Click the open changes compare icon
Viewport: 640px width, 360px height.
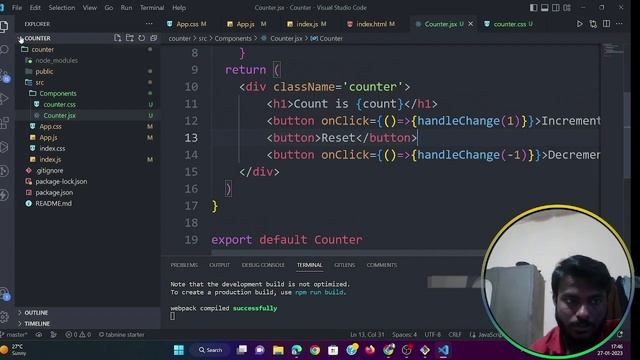coord(593,24)
